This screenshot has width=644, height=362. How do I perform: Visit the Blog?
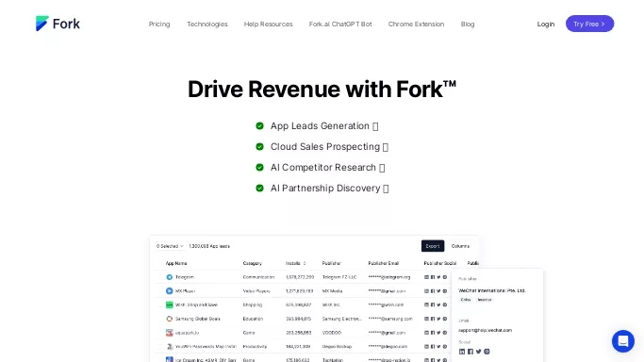click(x=468, y=25)
